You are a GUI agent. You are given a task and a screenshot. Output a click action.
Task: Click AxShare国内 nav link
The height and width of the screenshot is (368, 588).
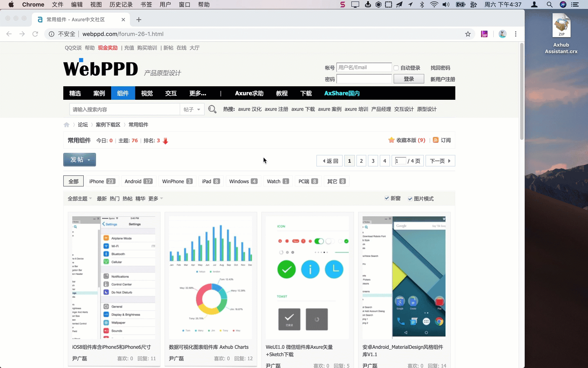click(x=342, y=93)
